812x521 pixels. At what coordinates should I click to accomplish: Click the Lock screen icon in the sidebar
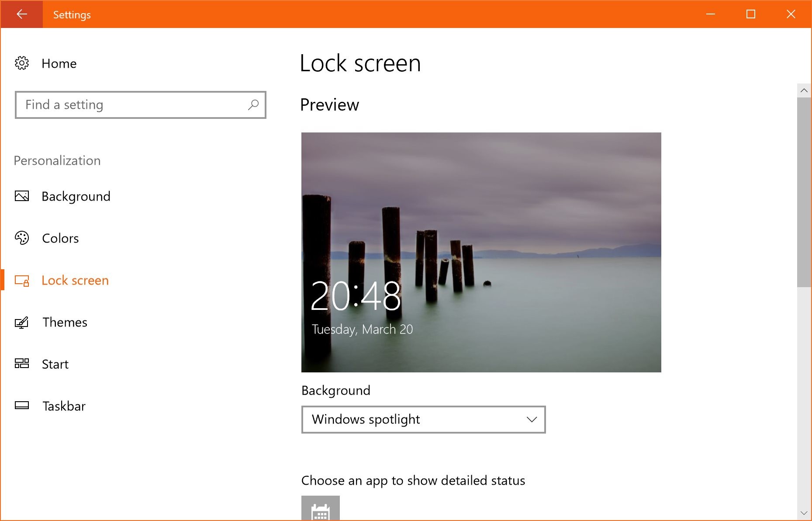pos(22,280)
